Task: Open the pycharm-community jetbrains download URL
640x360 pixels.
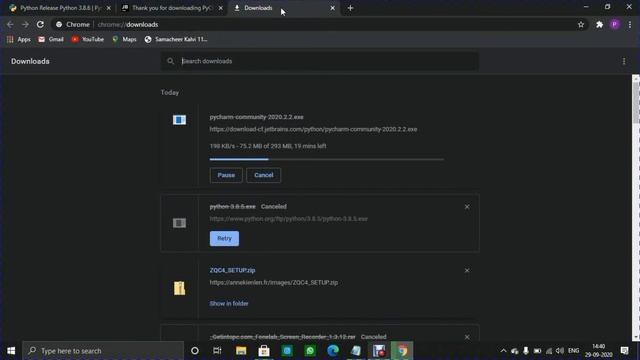Action: click(313, 129)
